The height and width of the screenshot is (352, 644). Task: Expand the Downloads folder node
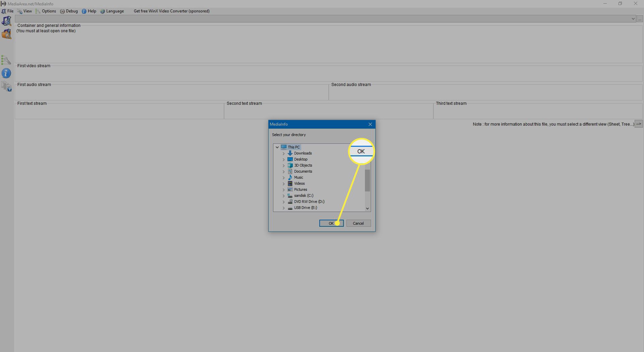(x=283, y=153)
